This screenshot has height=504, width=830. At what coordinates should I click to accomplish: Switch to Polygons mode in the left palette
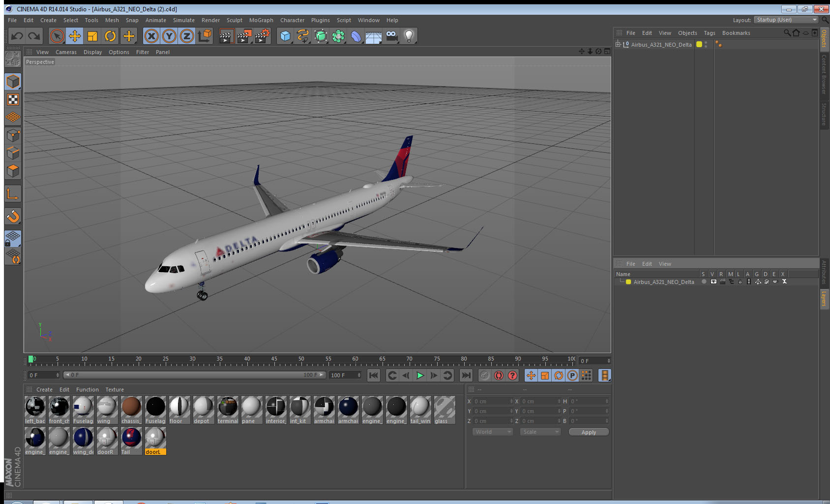click(13, 171)
